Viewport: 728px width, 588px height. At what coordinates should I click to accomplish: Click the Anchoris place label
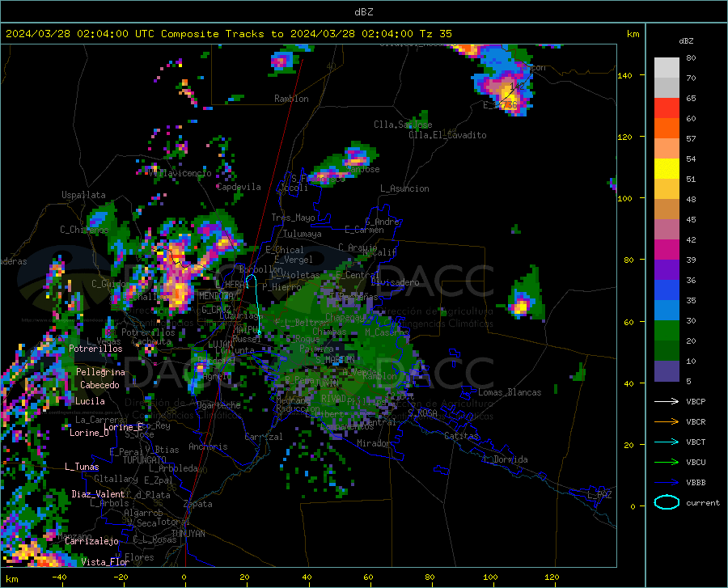click(208, 446)
